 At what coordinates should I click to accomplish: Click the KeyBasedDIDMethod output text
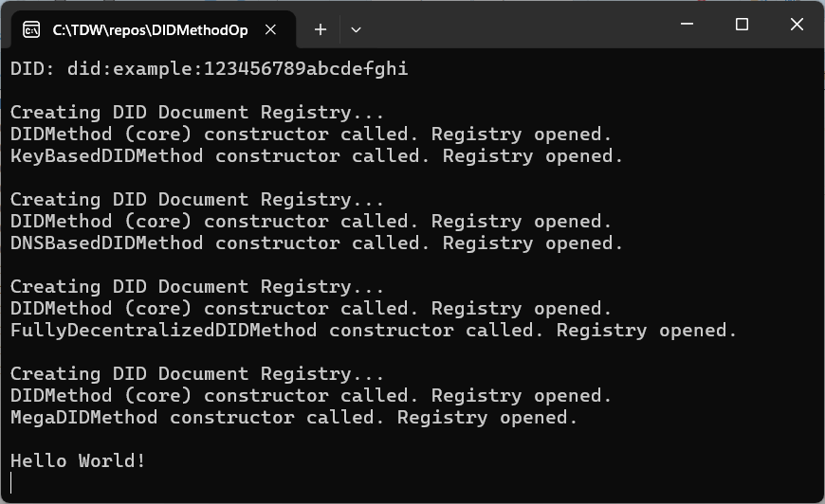pos(106,155)
